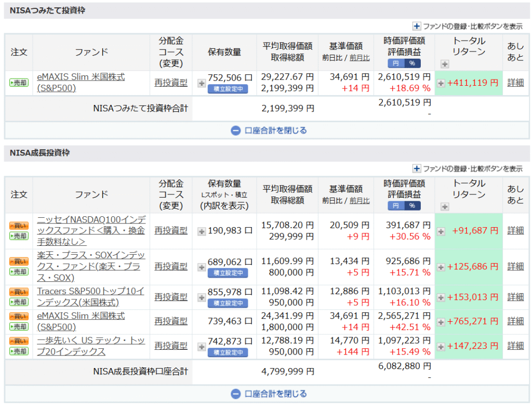Open 詳細 for Rakuten Plus SOX row
The width and height of the screenshot is (532, 406).
tap(515, 267)
